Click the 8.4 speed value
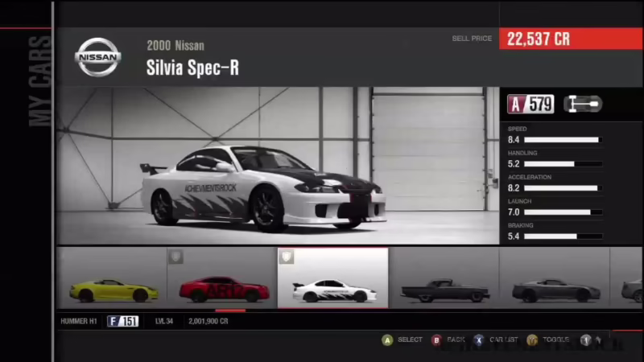644x362 pixels. [x=514, y=140]
